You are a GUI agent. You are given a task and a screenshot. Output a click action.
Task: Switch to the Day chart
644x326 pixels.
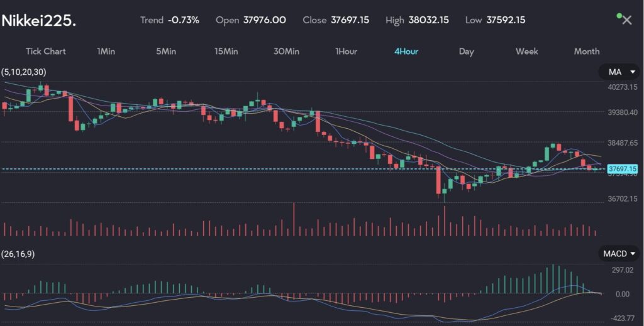tap(466, 52)
